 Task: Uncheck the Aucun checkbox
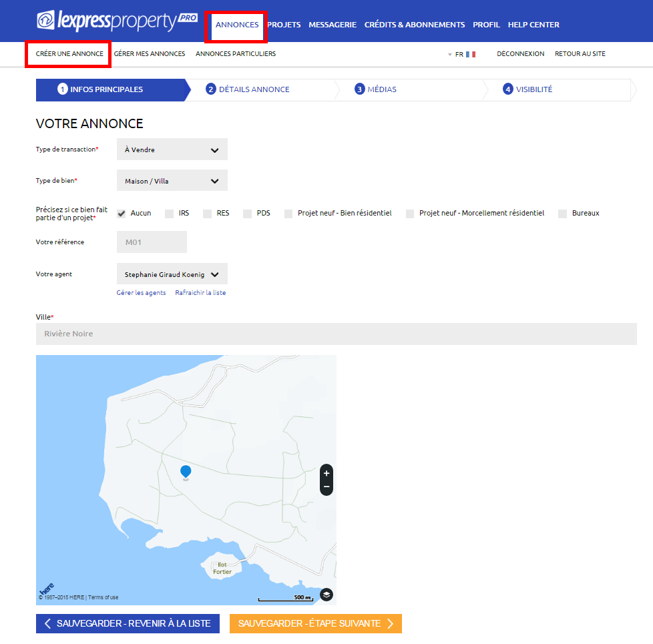point(122,214)
